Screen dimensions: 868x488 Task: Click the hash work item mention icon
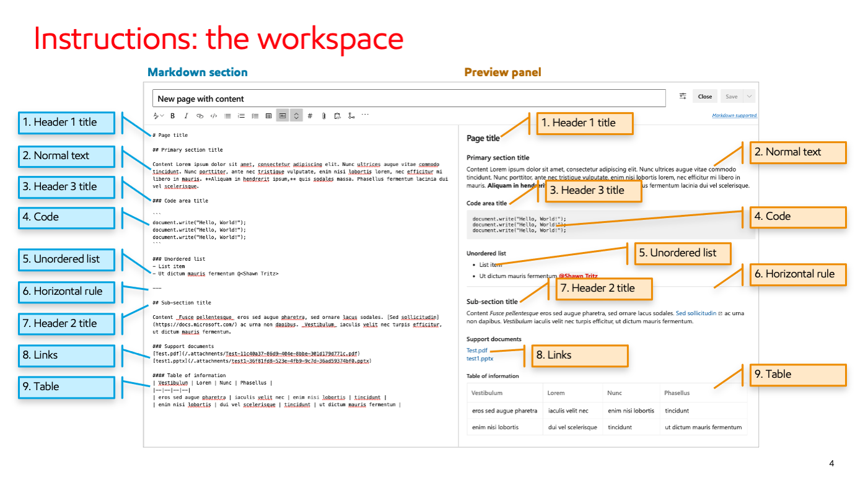coord(310,116)
